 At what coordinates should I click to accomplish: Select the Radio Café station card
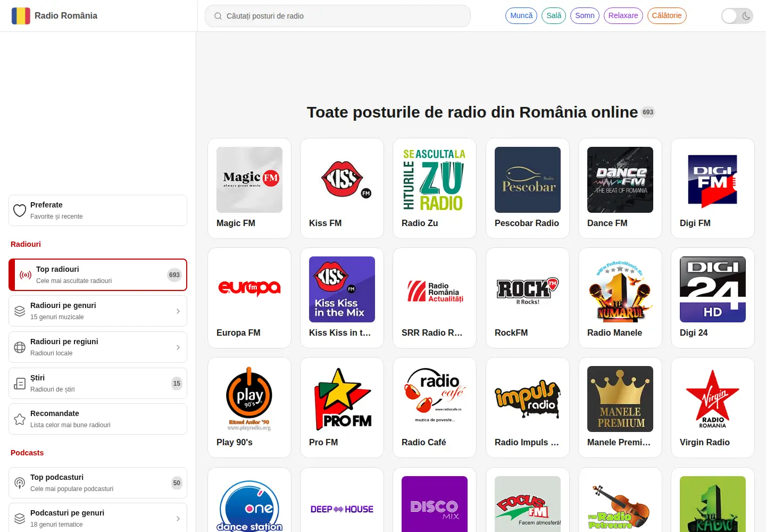[435, 408]
